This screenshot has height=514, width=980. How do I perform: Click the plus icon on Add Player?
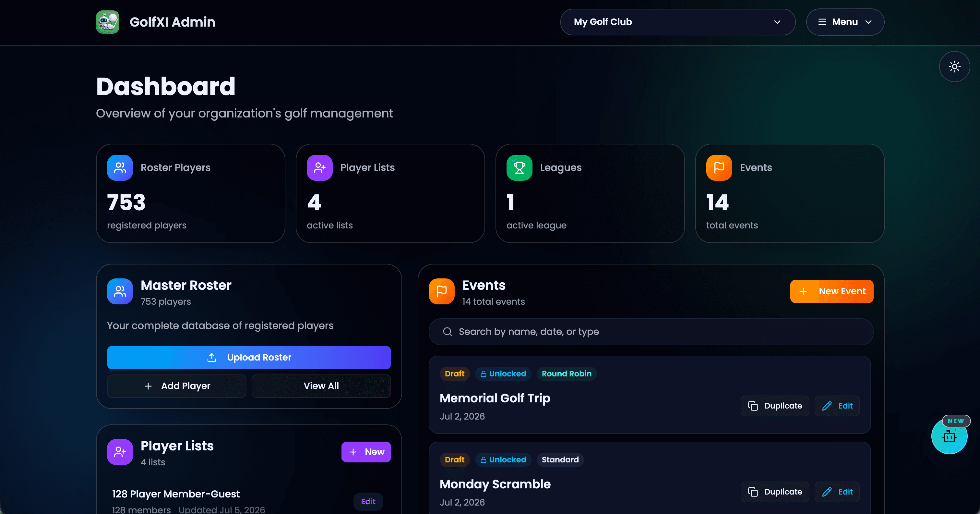click(148, 386)
